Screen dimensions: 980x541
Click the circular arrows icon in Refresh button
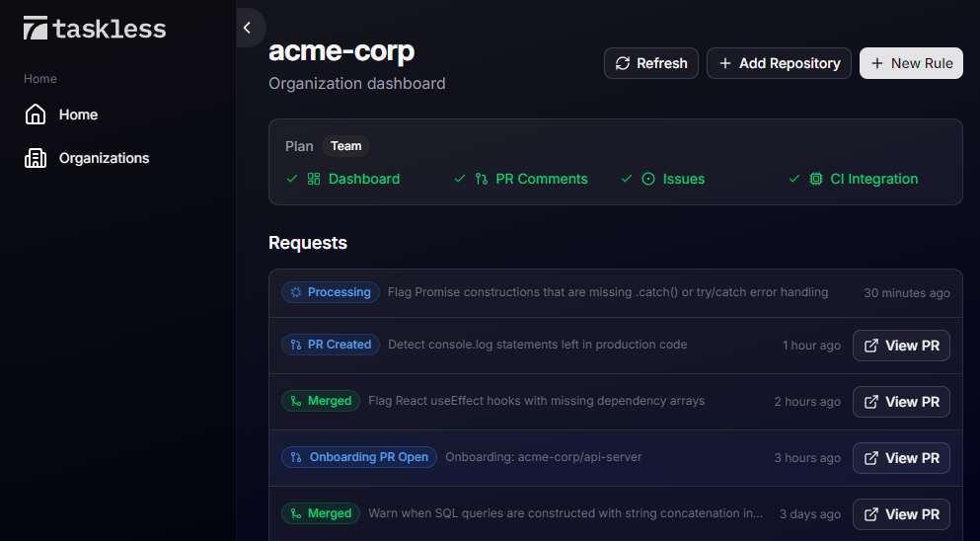click(623, 63)
